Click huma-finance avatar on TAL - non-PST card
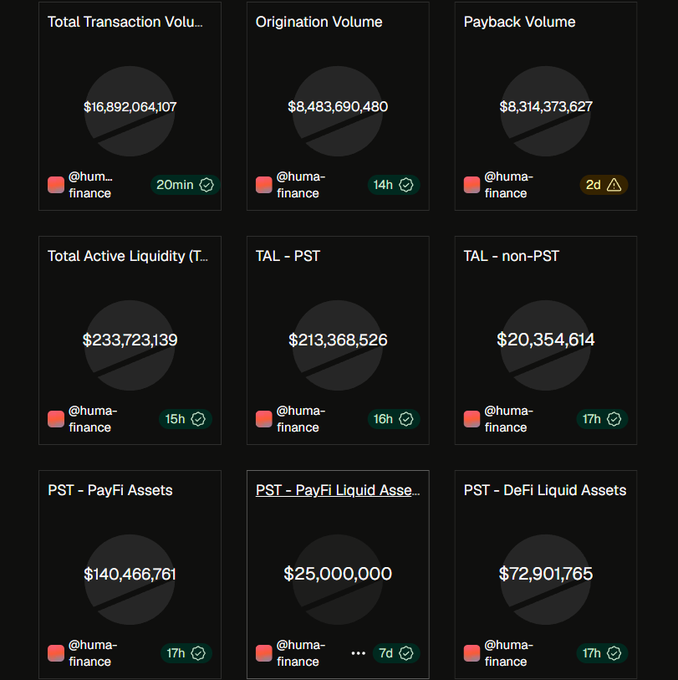The width and height of the screenshot is (678, 680). pyautogui.click(x=472, y=419)
